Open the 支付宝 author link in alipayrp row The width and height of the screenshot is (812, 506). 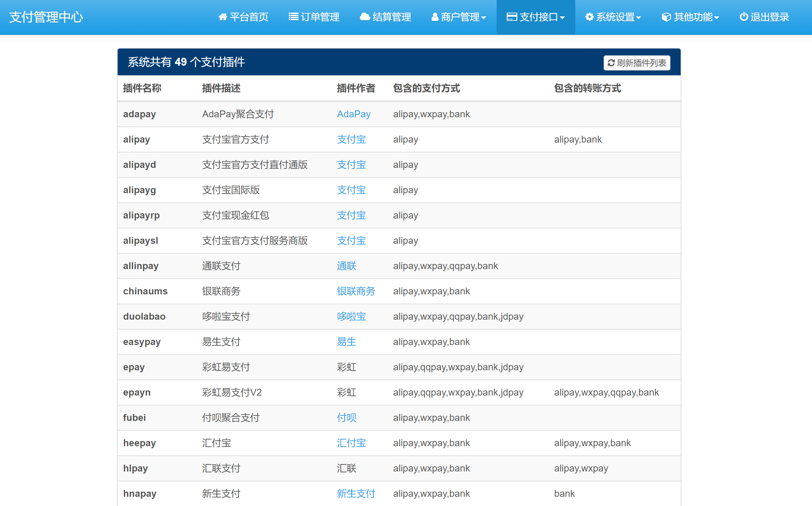351,215
